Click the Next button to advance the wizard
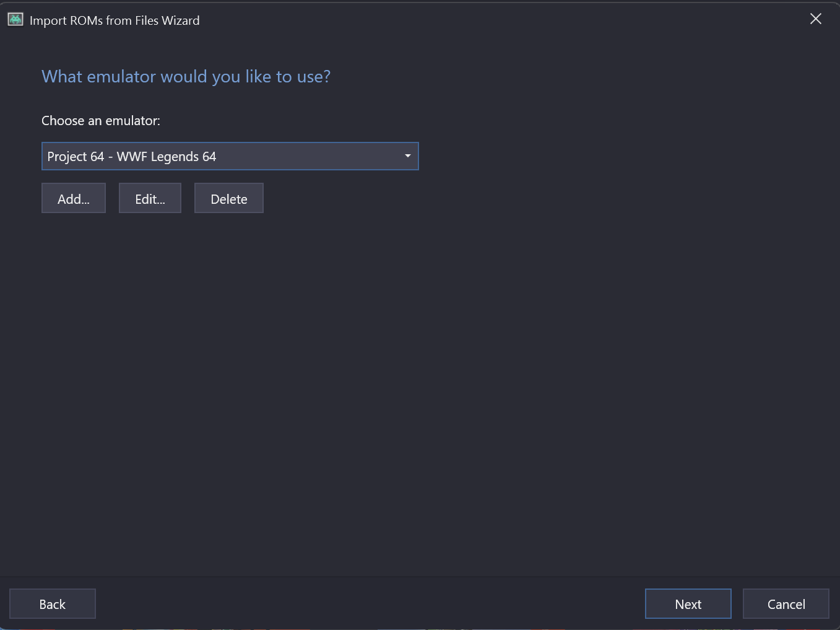Image resolution: width=840 pixels, height=630 pixels. [688, 604]
